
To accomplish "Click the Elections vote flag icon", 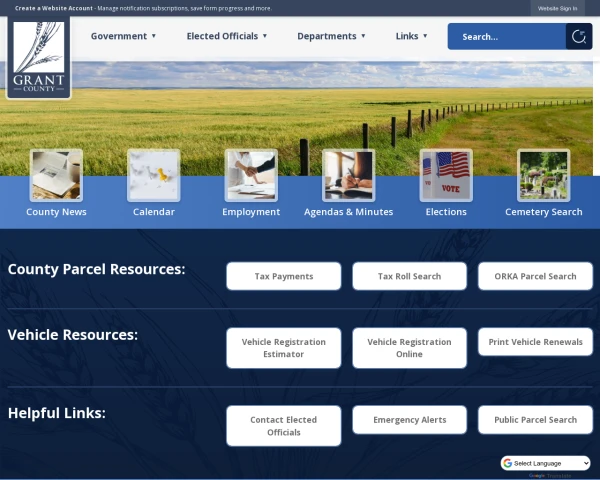I will click(x=446, y=175).
